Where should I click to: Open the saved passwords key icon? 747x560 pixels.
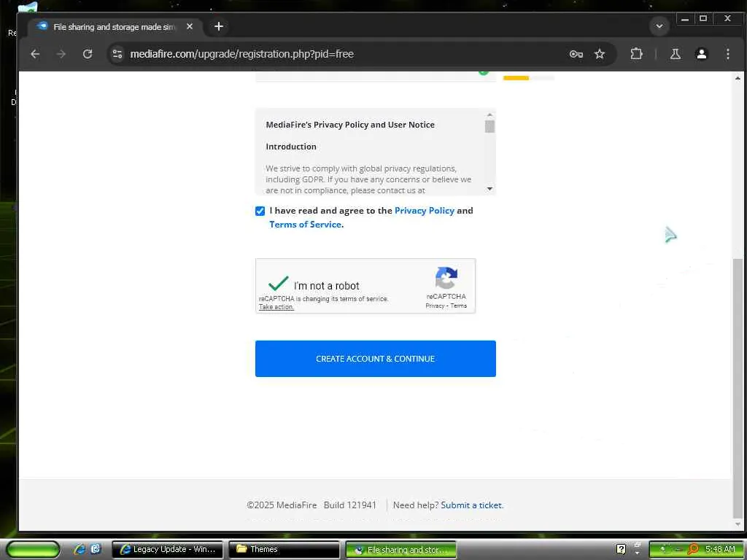[576, 54]
